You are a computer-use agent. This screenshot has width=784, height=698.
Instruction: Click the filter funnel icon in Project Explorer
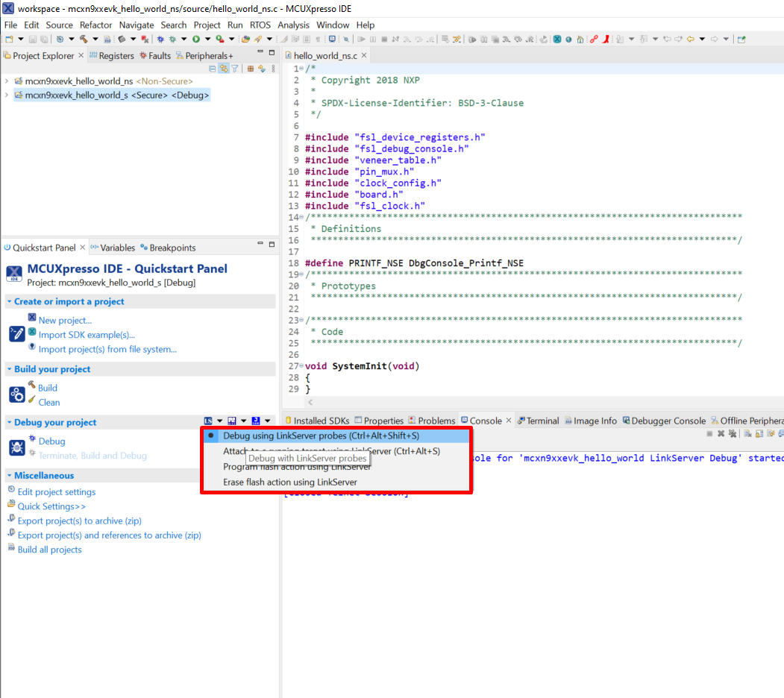coord(234,69)
